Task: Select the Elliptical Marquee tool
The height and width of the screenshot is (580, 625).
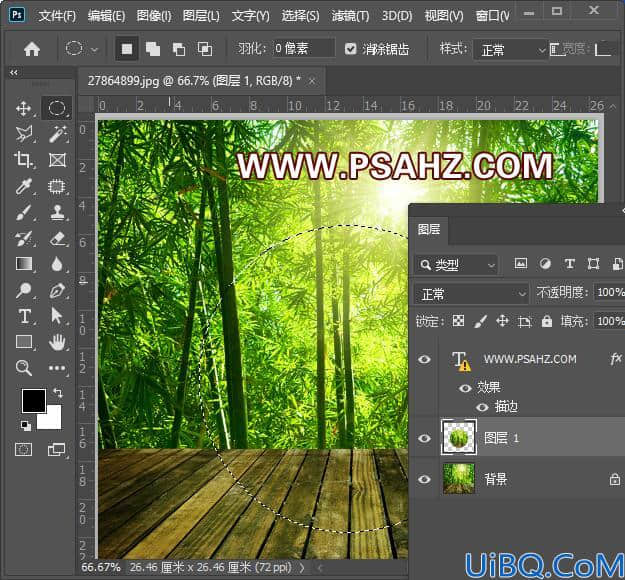Action: 57,108
